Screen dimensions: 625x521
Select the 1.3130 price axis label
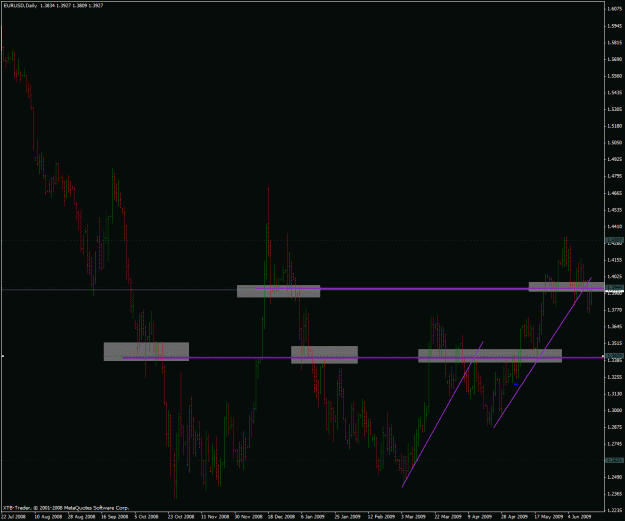click(614, 393)
